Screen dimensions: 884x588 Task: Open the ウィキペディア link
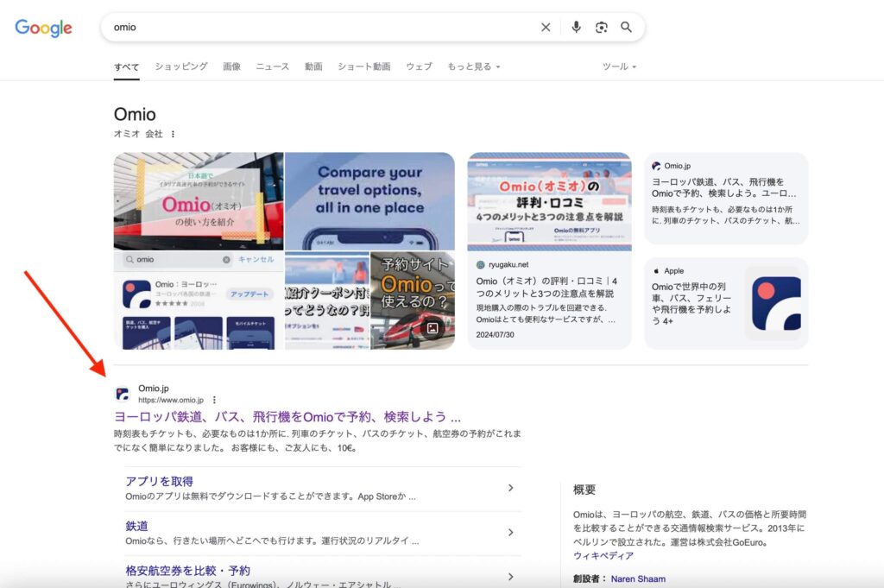tap(603, 556)
